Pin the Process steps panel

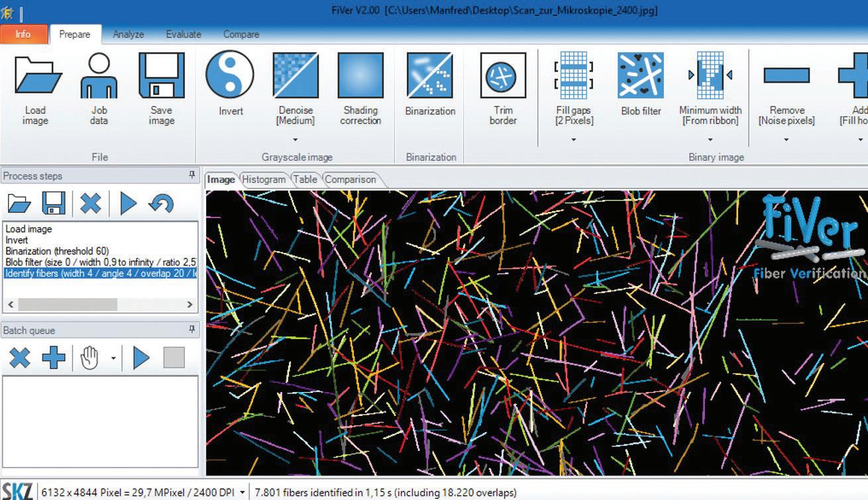point(192,175)
